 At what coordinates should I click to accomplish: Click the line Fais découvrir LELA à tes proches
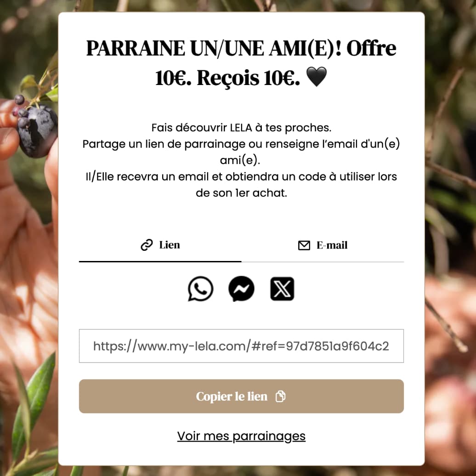pos(241,128)
